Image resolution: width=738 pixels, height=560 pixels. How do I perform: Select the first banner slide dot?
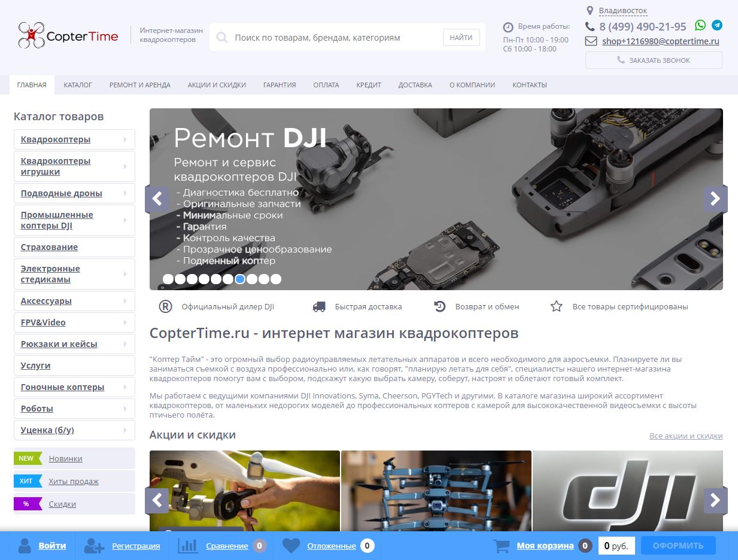(x=168, y=279)
